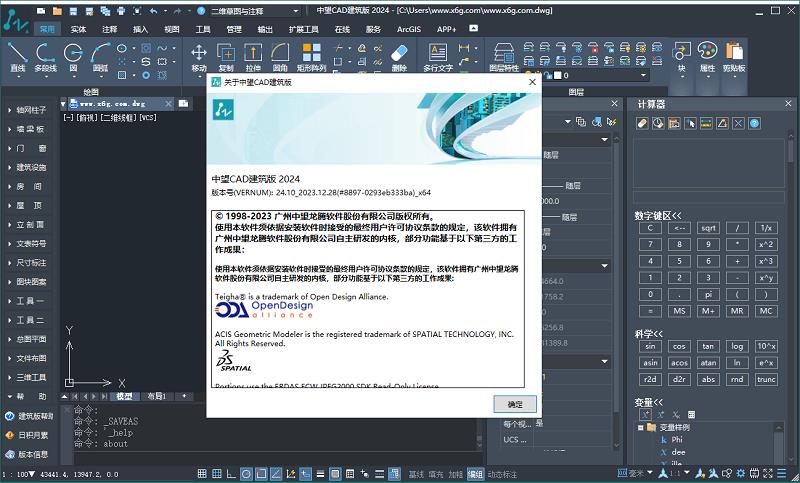Open Layer Properties (图层特性) manager
This screenshot has width=800, height=483.
(x=504, y=57)
